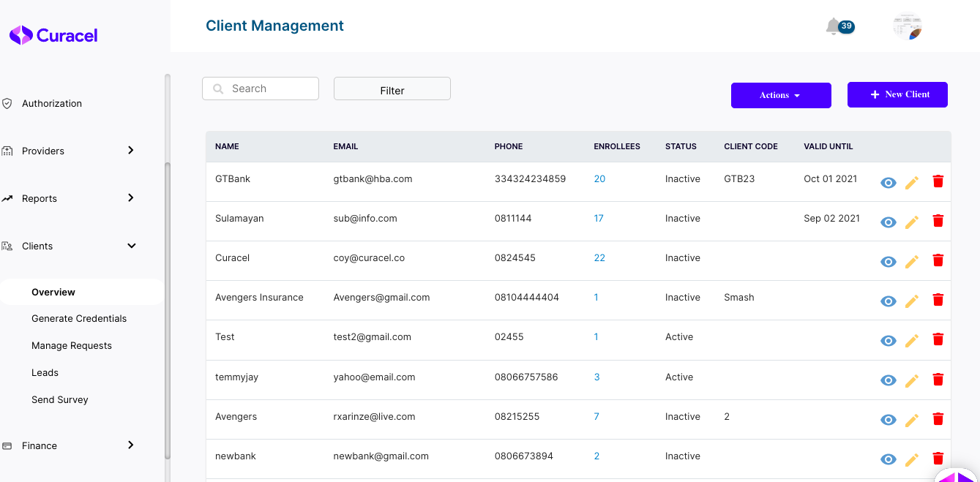View Curacel client row eye icon
The height and width of the screenshot is (482, 980).
click(x=889, y=262)
